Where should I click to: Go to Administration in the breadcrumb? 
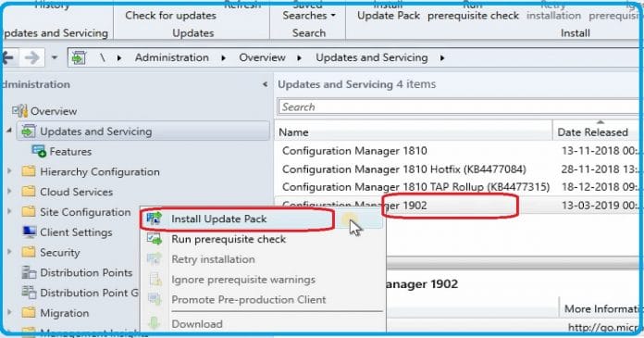pyautogui.click(x=172, y=57)
